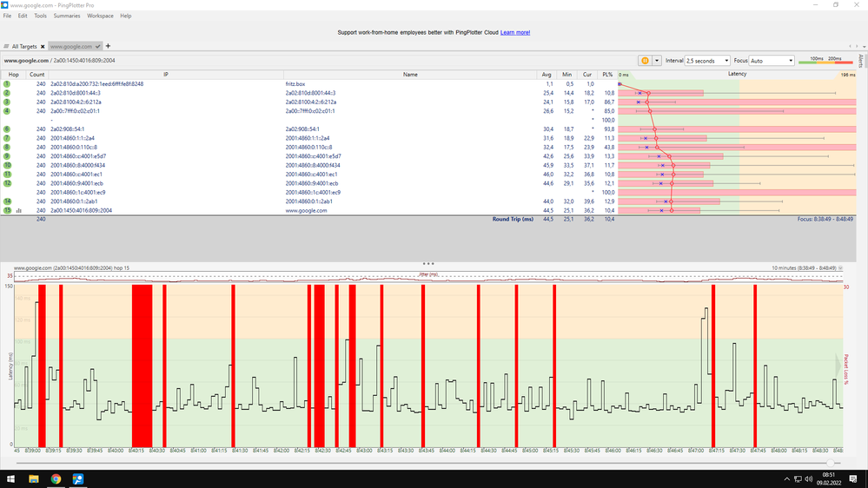The image size is (868, 488).
Task: Sort by the Name column header
Action: coord(410,75)
